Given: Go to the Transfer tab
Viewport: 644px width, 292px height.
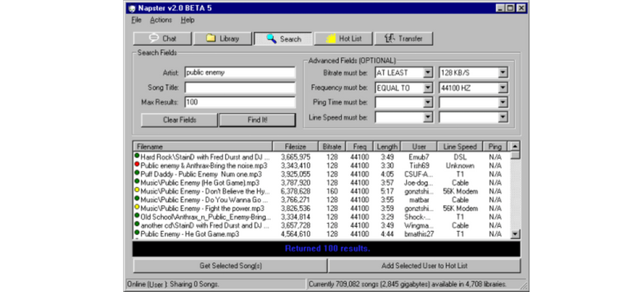Looking at the screenshot, I should 404,39.
